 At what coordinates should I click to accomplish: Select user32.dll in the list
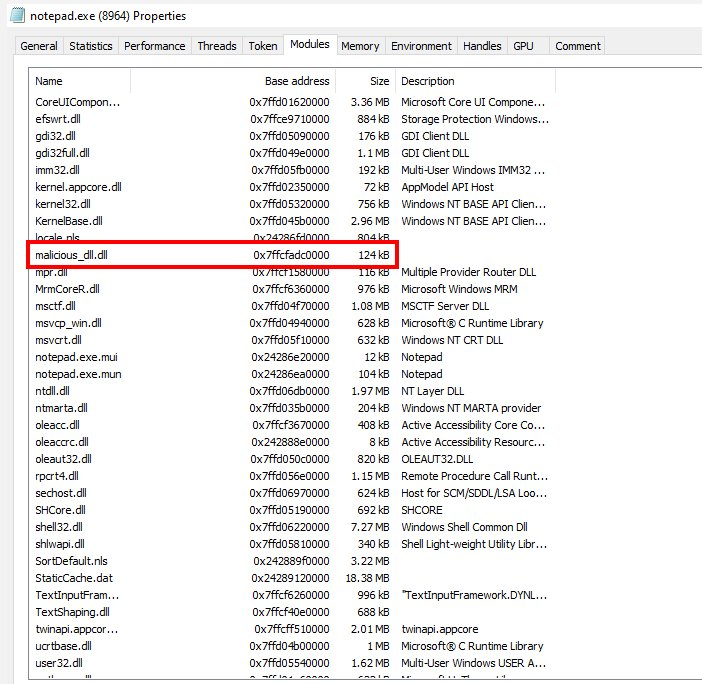(x=291, y=663)
